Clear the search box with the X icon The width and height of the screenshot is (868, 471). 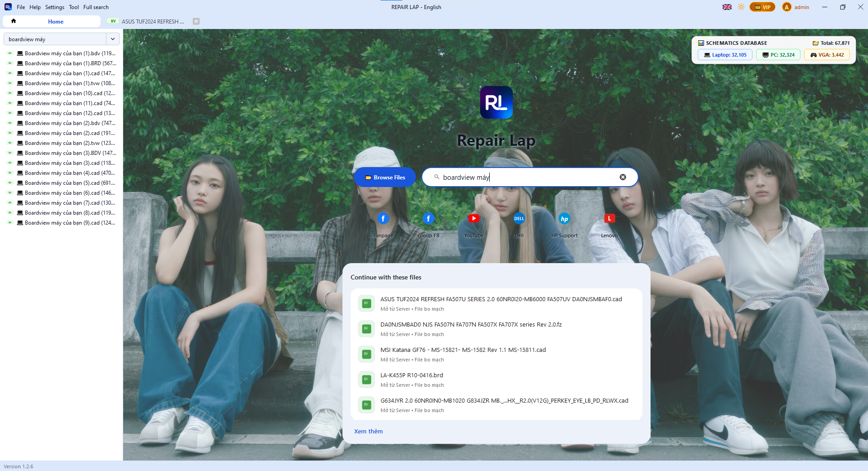point(623,177)
